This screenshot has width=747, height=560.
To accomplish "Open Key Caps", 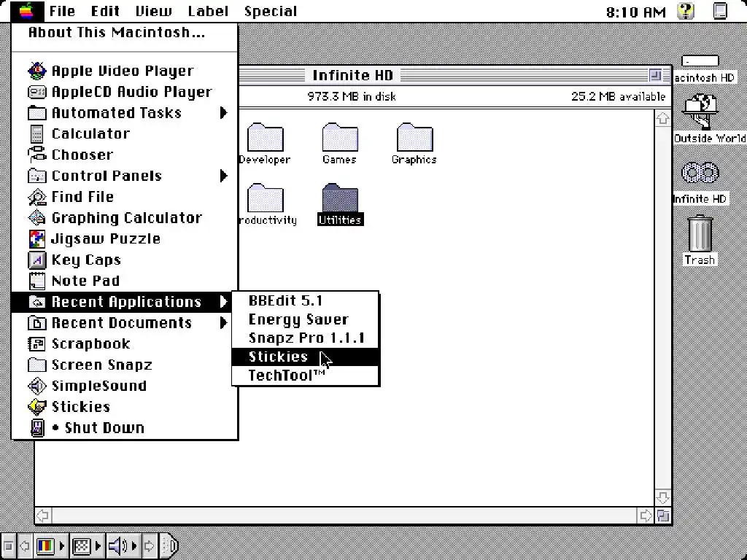I will 124,260.
